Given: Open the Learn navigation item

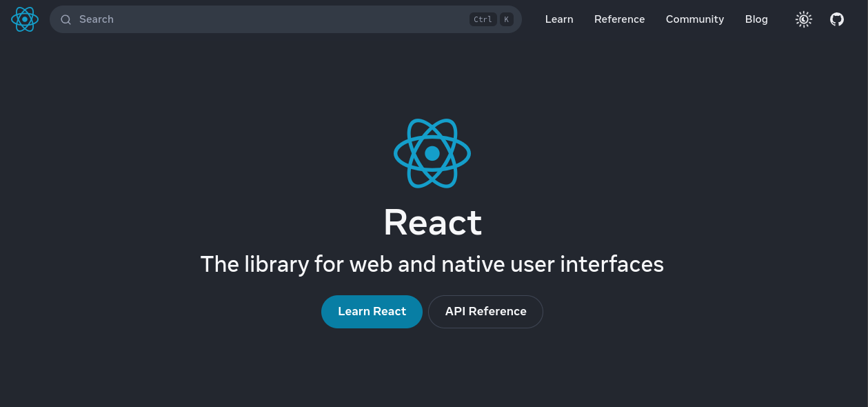Looking at the screenshot, I should point(558,19).
